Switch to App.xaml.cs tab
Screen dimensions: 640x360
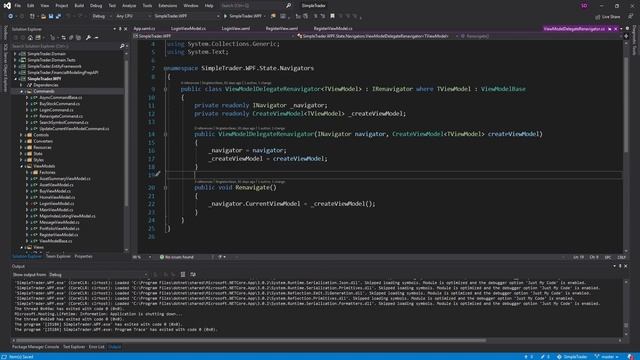point(144,29)
